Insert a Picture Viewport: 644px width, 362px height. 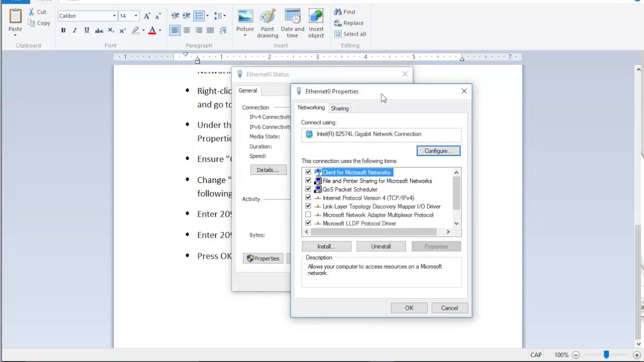(x=245, y=20)
